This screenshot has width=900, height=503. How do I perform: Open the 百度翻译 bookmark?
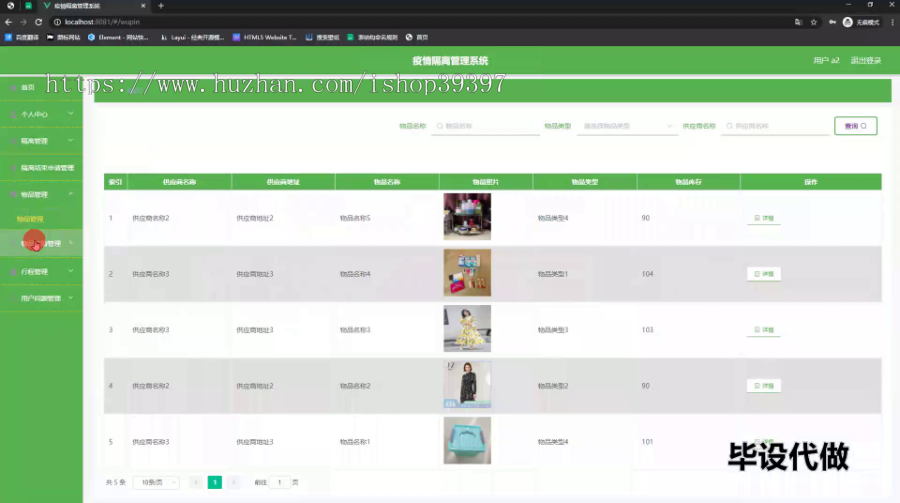pyautogui.click(x=22, y=37)
